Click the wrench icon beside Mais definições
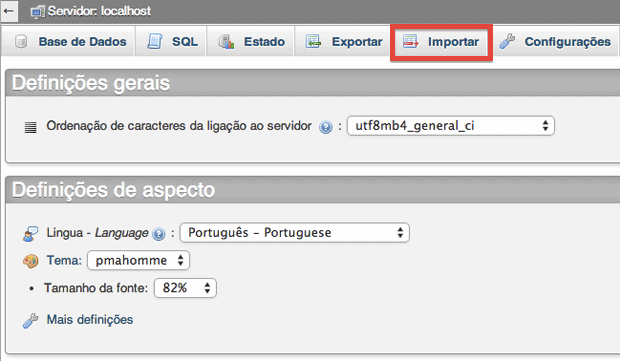Screen dimensions: 620x361 30,321
